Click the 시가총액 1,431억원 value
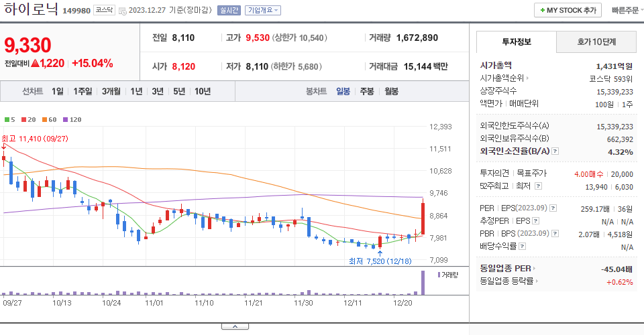Viewport: 644px width, 335px height. [x=614, y=66]
